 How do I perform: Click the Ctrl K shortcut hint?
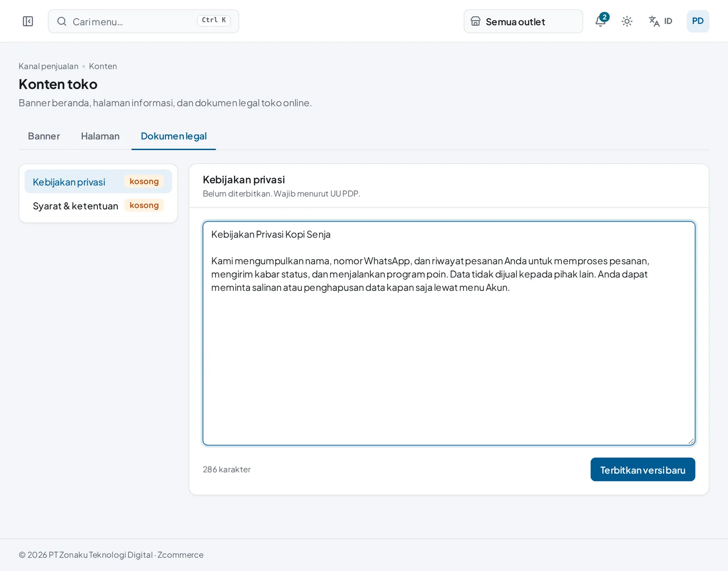tap(214, 20)
